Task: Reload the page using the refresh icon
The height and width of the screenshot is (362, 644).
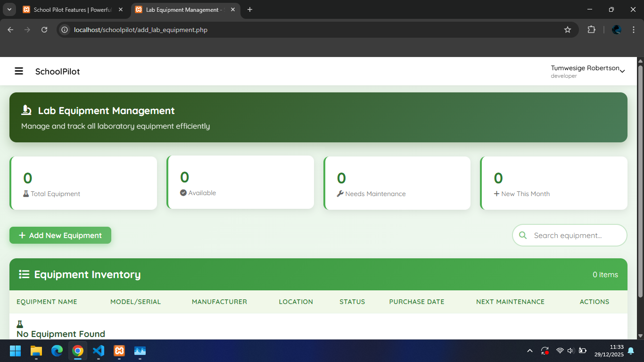Action: [44, 30]
